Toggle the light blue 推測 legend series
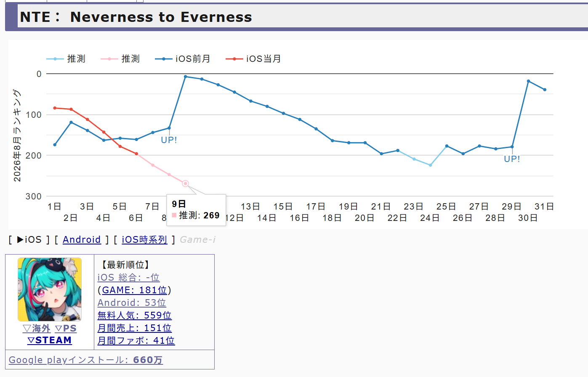This screenshot has width=588, height=377. coord(66,59)
